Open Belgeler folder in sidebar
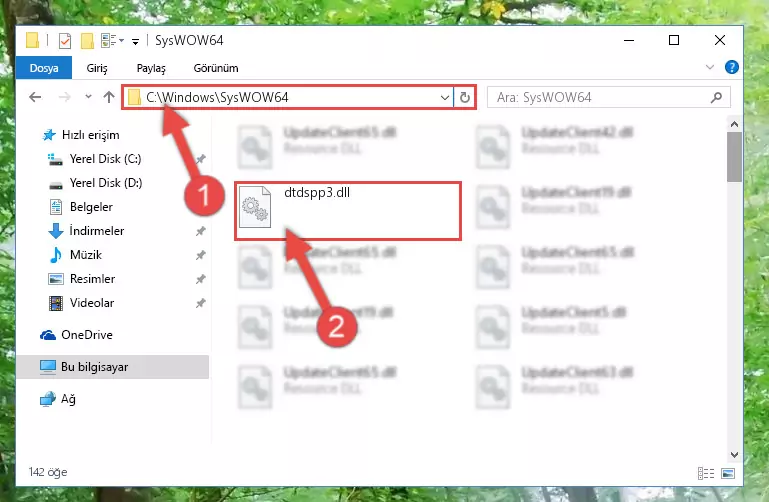The width and height of the screenshot is (769, 502). [91, 207]
